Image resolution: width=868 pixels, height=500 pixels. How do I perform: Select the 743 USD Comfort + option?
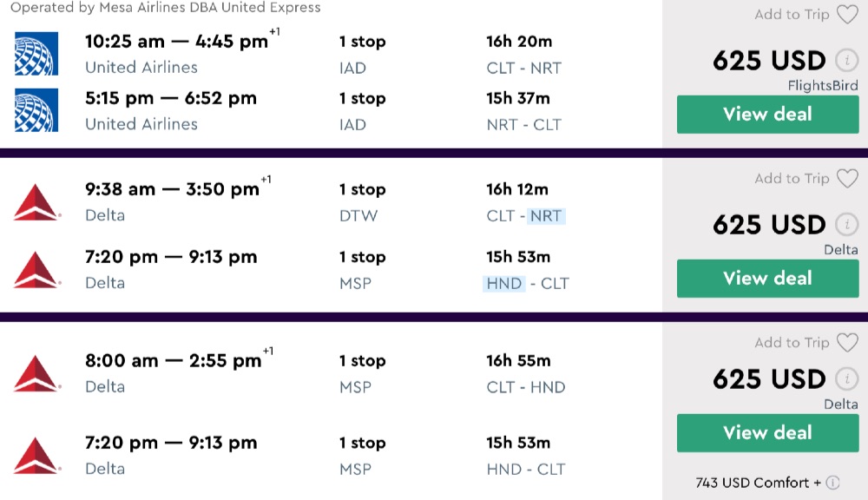tap(758, 483)
